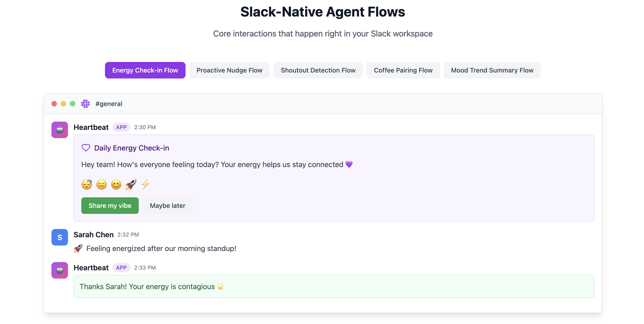Switch to Proactive Nudge Flow tab
The height and width of the screenshot is (324, 644).
coord(229,70)
